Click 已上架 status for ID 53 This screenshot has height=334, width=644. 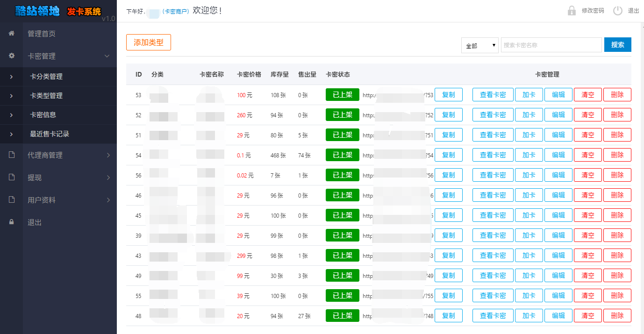click(x=342, y=95)
